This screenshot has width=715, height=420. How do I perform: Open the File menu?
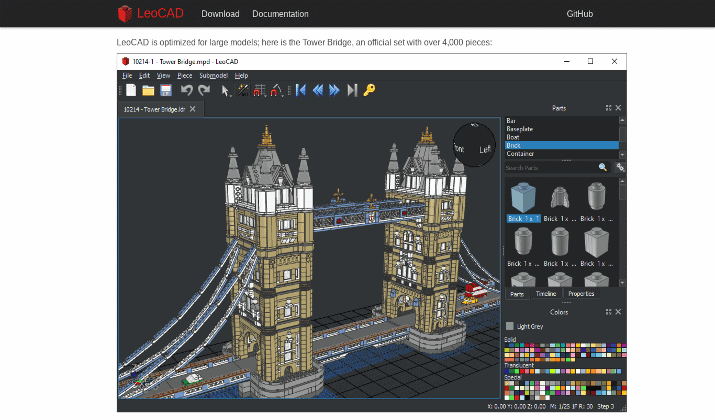click(127, 76)
